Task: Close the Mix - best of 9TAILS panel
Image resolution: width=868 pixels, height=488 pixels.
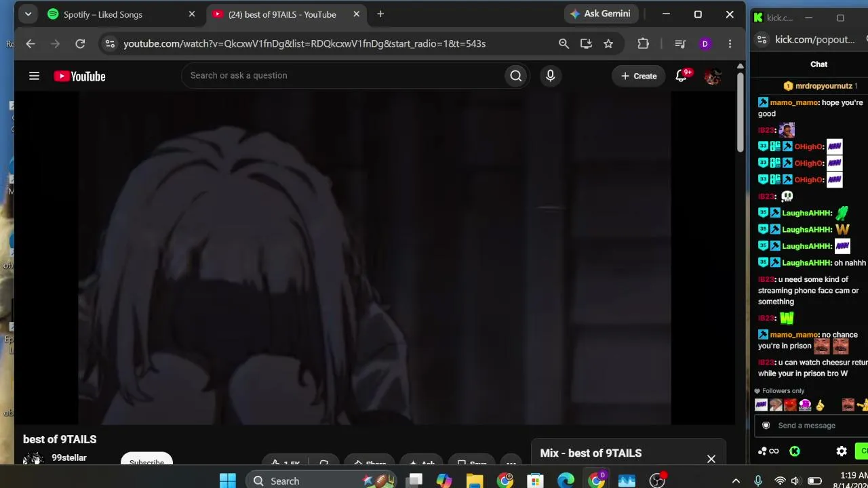Action: pos(711,459)
